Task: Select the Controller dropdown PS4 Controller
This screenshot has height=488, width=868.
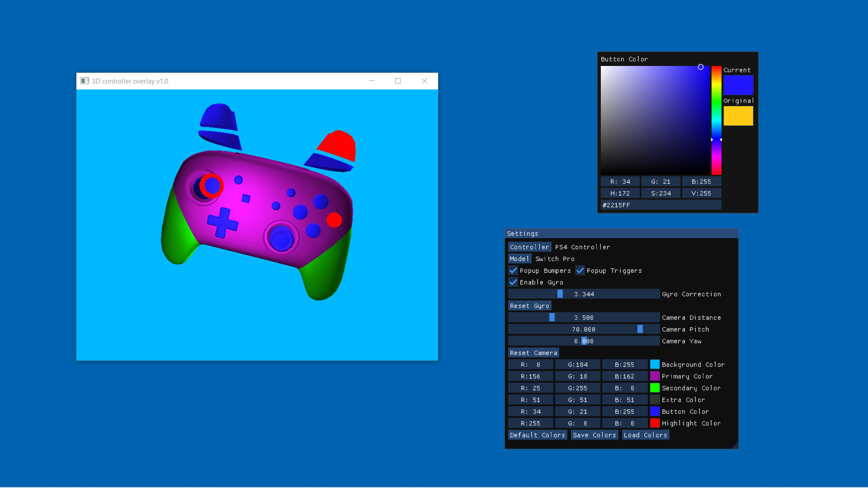Action: 582,247
